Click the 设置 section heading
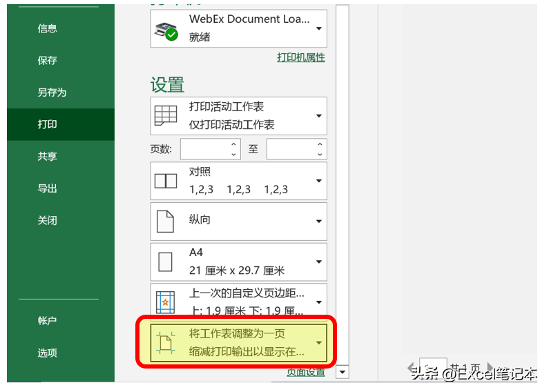 pyautogui.click(x=167, y=85)
